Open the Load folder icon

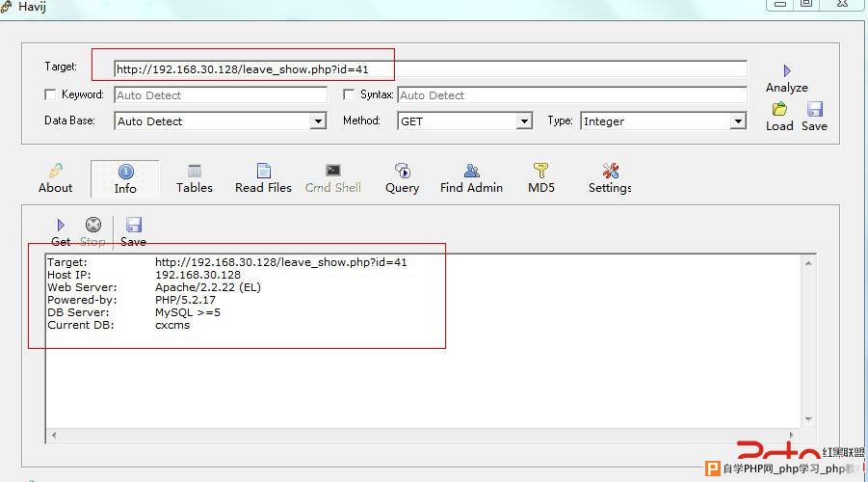click(779, 109)
